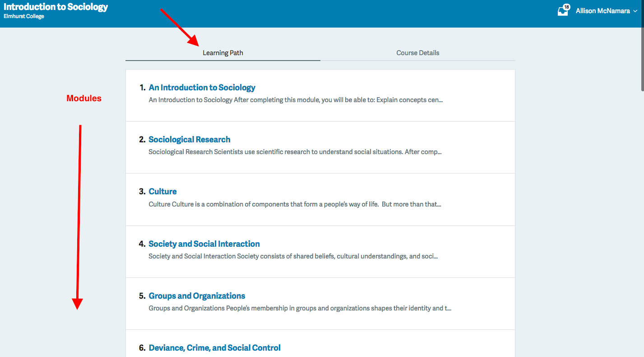The width and height of the screenshot is (644, 357).
Task: Expand the chevron beside Allison McNamara
Action: [x=635, y=11]
